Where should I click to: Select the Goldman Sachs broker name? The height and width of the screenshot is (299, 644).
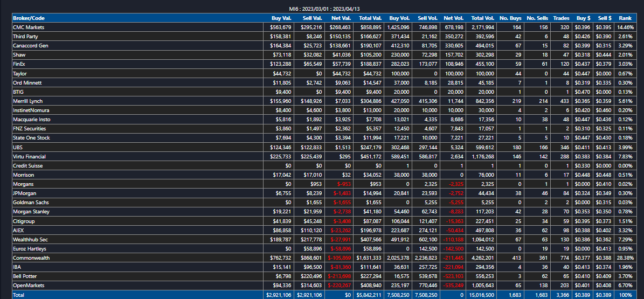click(30, 203)
